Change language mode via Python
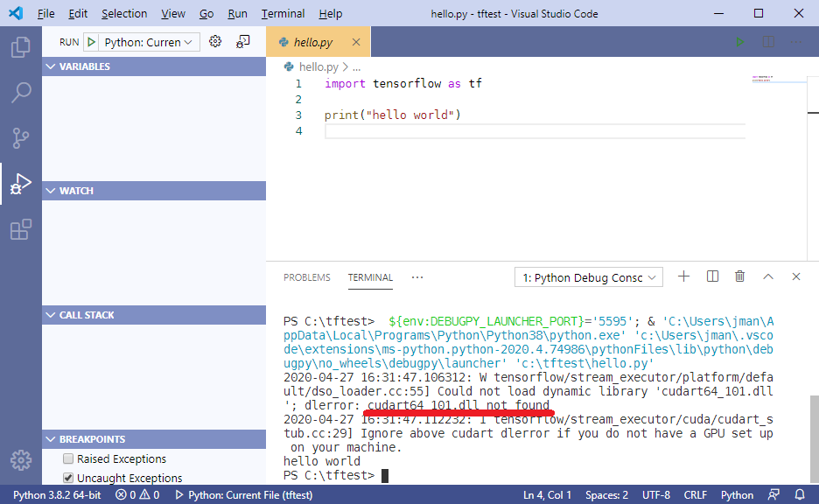 click(x=737, y=494)
